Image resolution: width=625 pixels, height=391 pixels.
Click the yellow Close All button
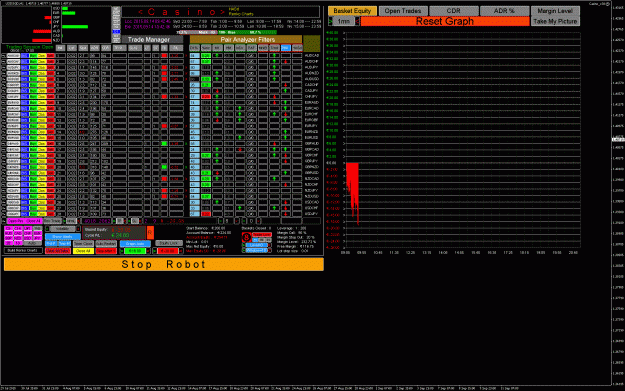click(83, 251)
